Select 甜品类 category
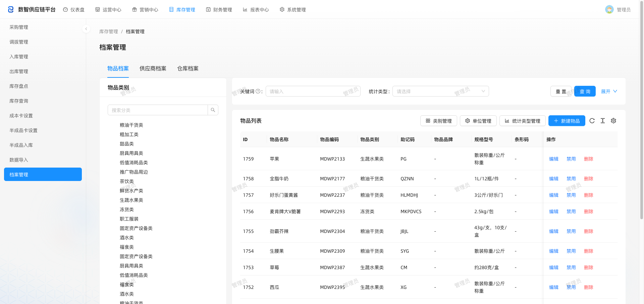Screen dimensions: 644x304 (x=127, y=144)
